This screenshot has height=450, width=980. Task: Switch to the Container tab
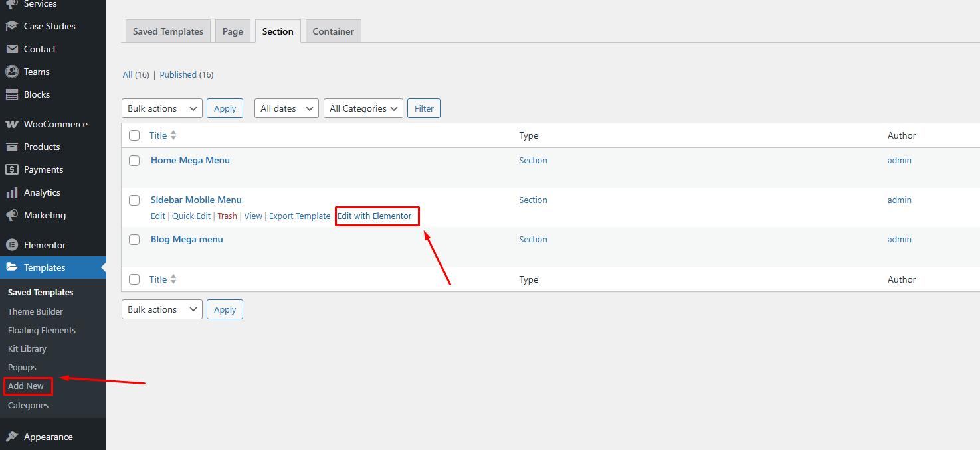click(333, 31)
